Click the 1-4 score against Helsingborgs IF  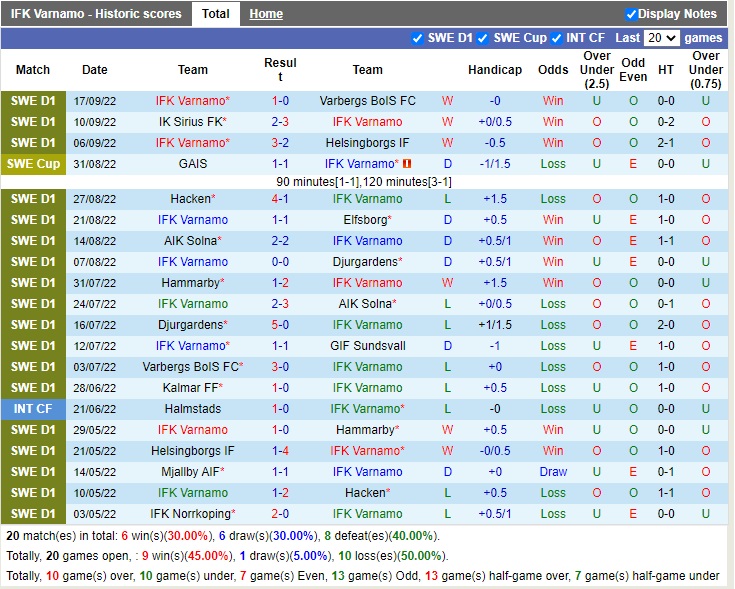point(280,451)
